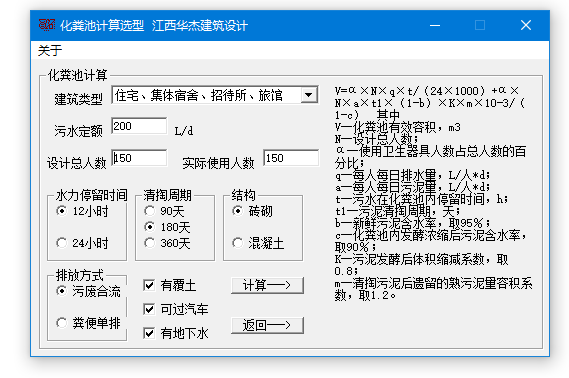
Task: Click the 实际使用人数 input field
Action: [291, 158]
